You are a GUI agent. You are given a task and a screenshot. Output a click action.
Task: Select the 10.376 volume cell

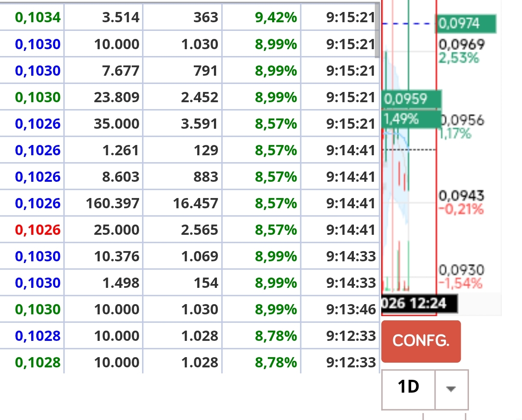(x=117, y=257)
